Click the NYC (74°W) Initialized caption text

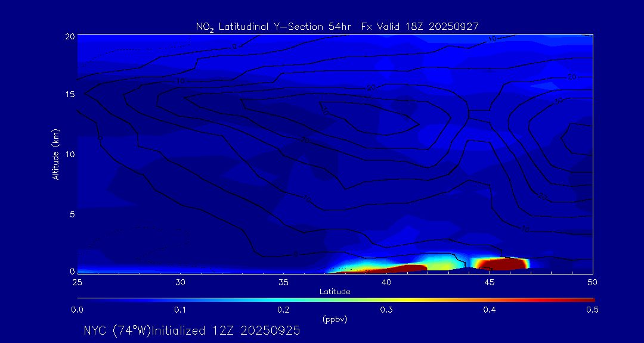191,330
